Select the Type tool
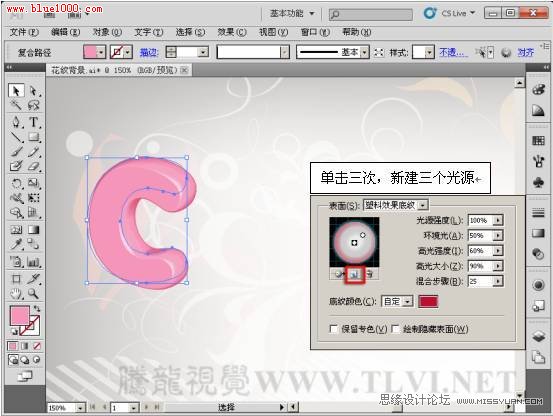The height and width of the screenshot is (416, 553). coord(34,122)
